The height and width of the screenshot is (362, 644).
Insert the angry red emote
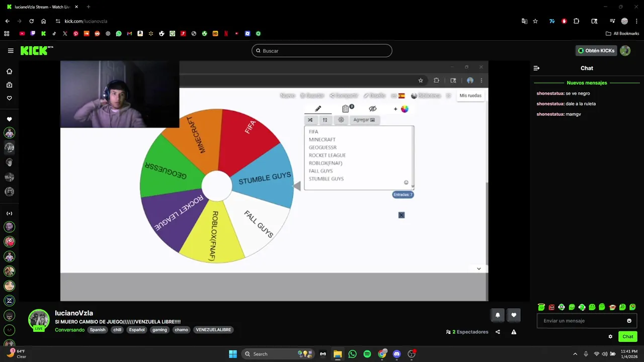click(551, 307)
